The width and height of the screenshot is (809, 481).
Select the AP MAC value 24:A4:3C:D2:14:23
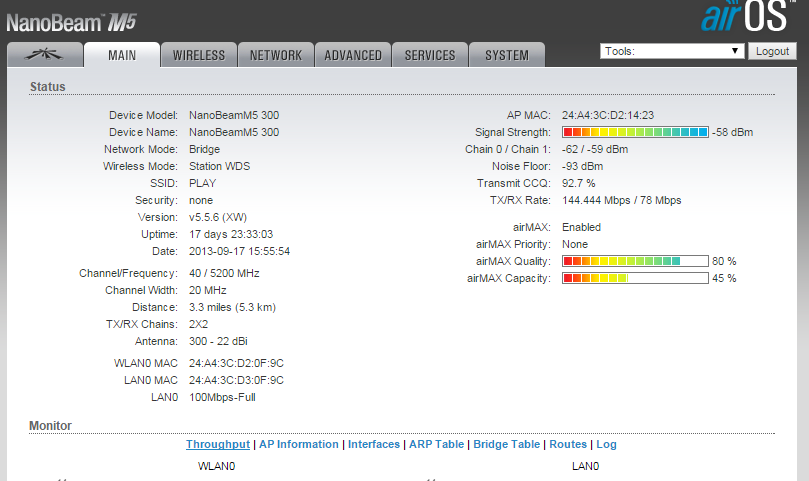pyautogui.click(x=608, y=115)
